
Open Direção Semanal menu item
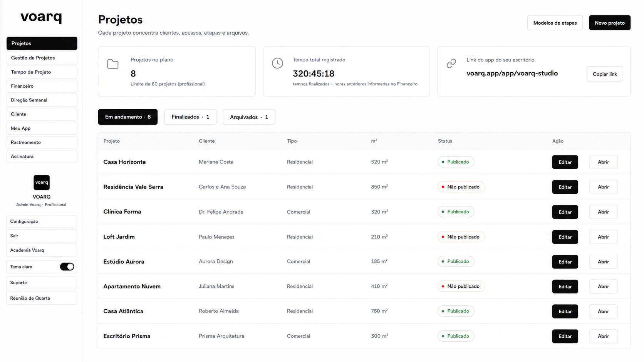click(x=42, y=100)
